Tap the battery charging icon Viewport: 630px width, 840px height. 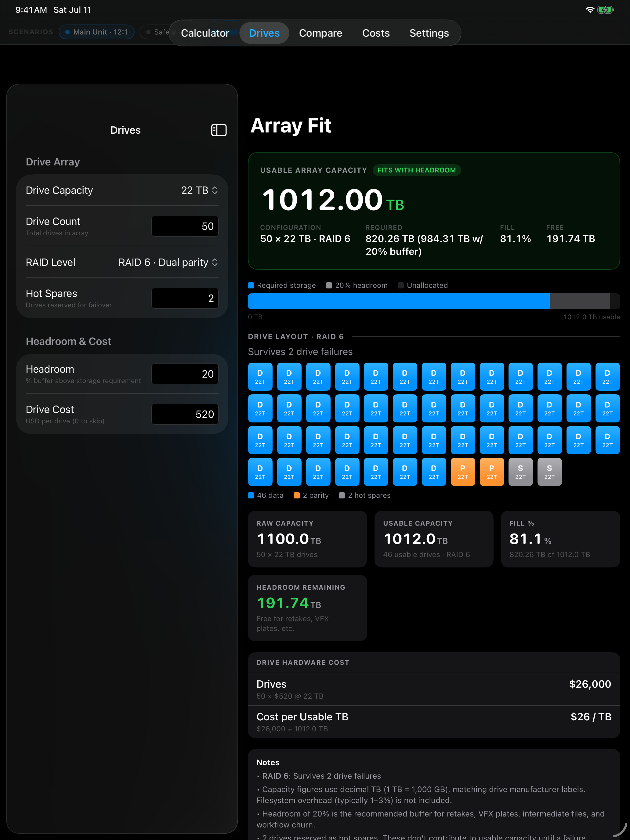coord(605,10)
